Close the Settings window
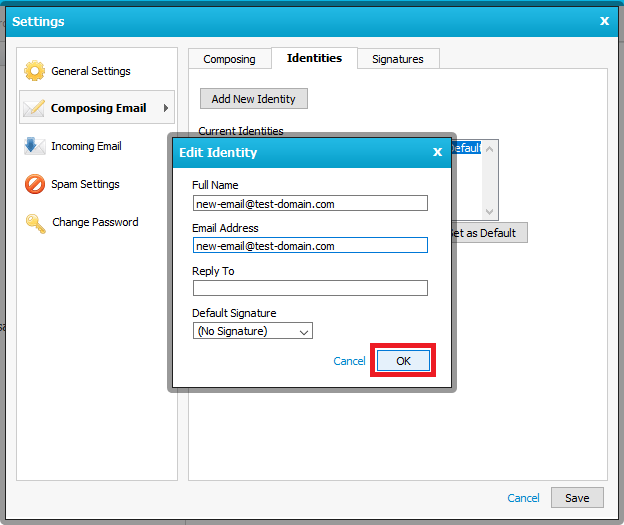 (604, 21)
